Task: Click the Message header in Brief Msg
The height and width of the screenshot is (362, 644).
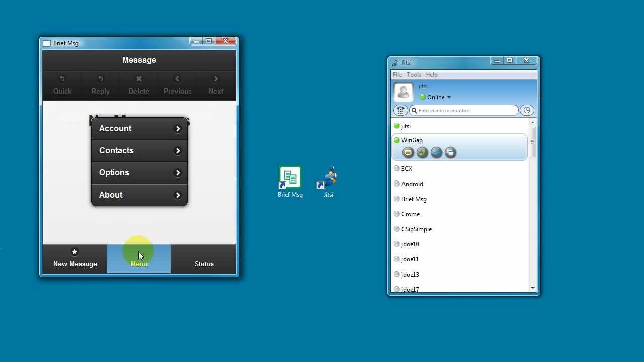Action: (x=139, y=60)
